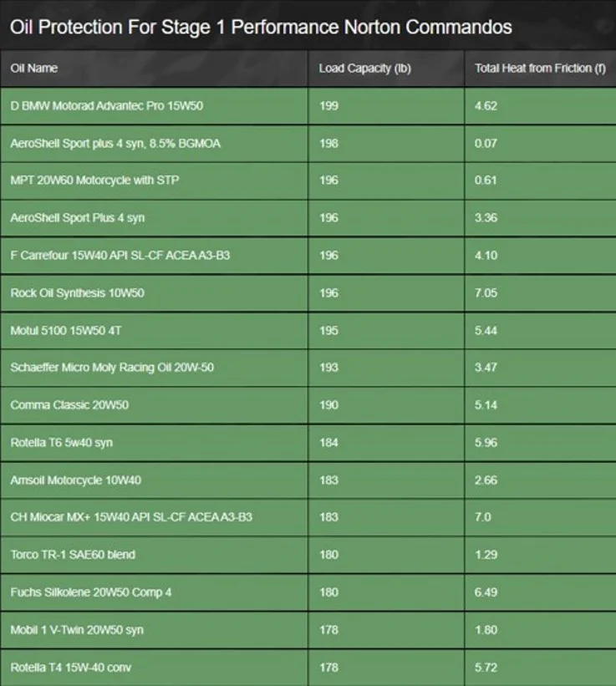This screenshot has width=616, height=686.
Task: Click Amsoil Motorcycle 10W40 name
Action: click(x=75, y=480)
